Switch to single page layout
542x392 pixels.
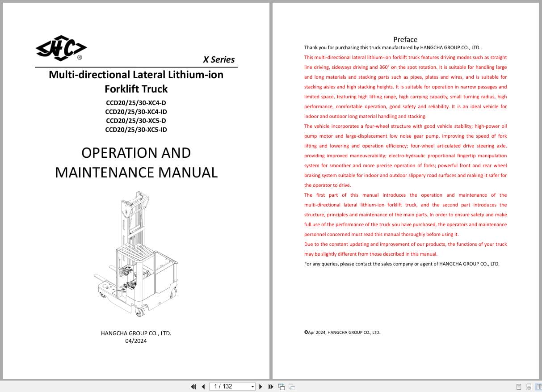point(519,387)
